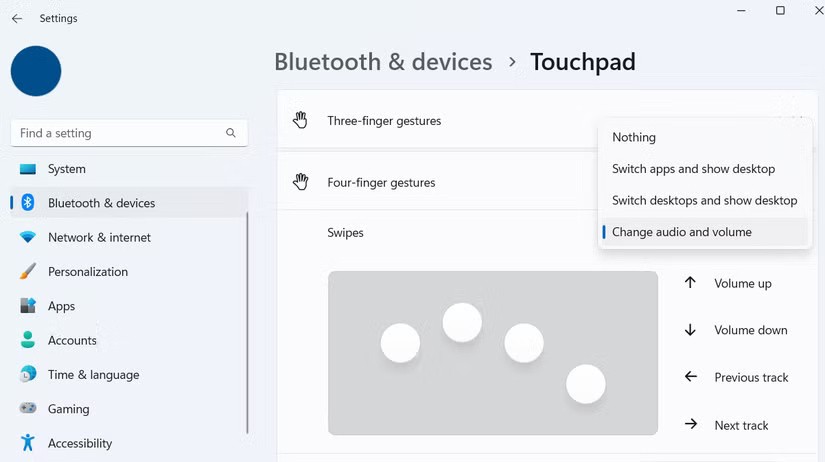The height and width of the screenshot is (462, 825).
Task: Open the Apps settings page
Action: pyautogui.click(x=62, y=306)
